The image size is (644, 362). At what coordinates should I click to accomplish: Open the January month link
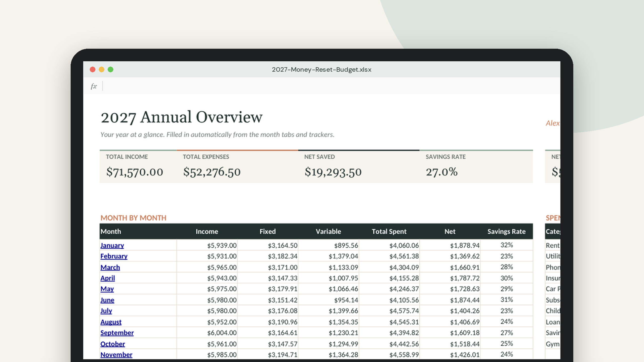click(x=112, y=245)
